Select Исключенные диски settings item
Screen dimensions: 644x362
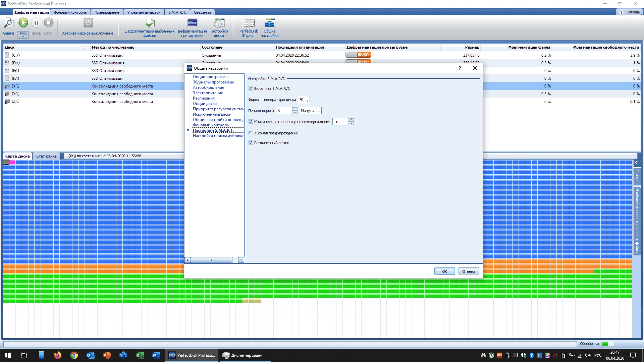212,114
